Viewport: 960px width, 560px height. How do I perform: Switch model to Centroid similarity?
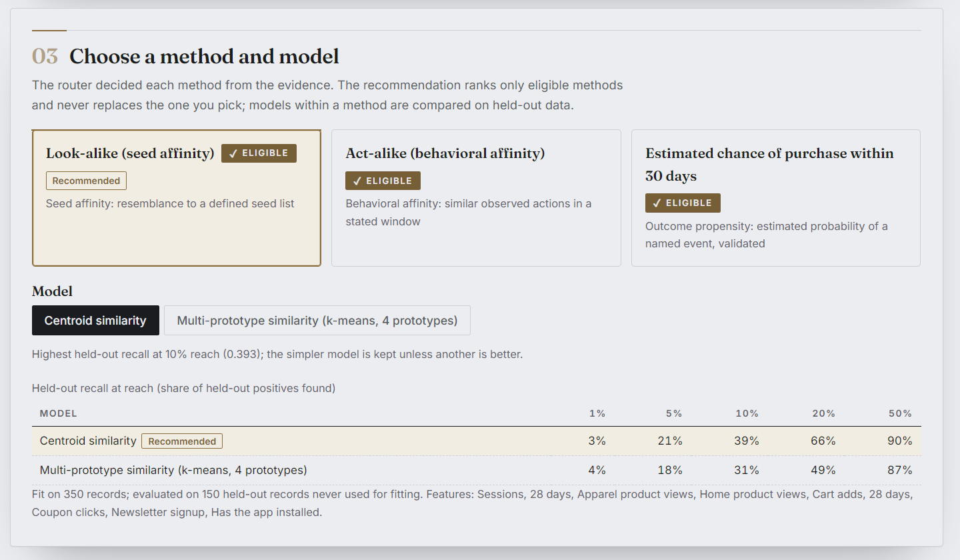(x=95, y=321)
